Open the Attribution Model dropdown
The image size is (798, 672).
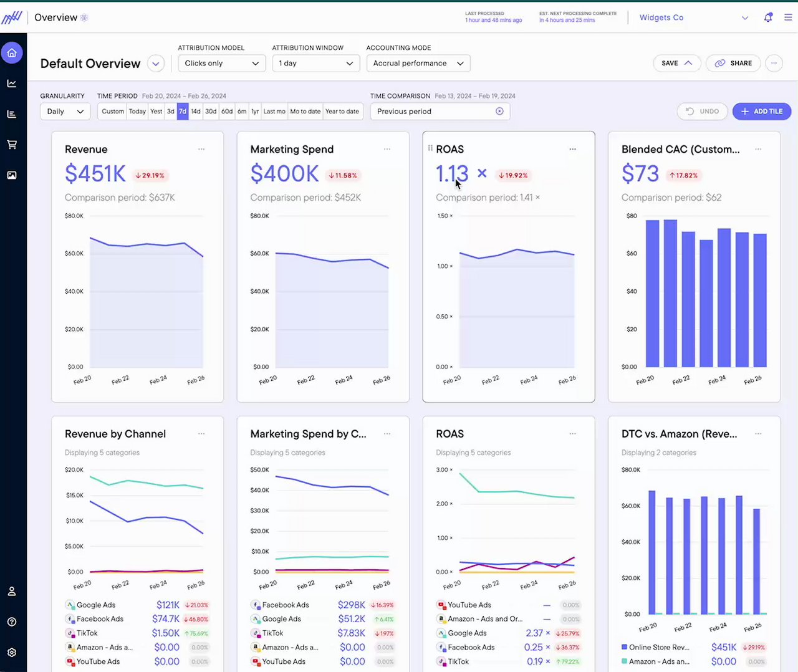click(222, 64)
